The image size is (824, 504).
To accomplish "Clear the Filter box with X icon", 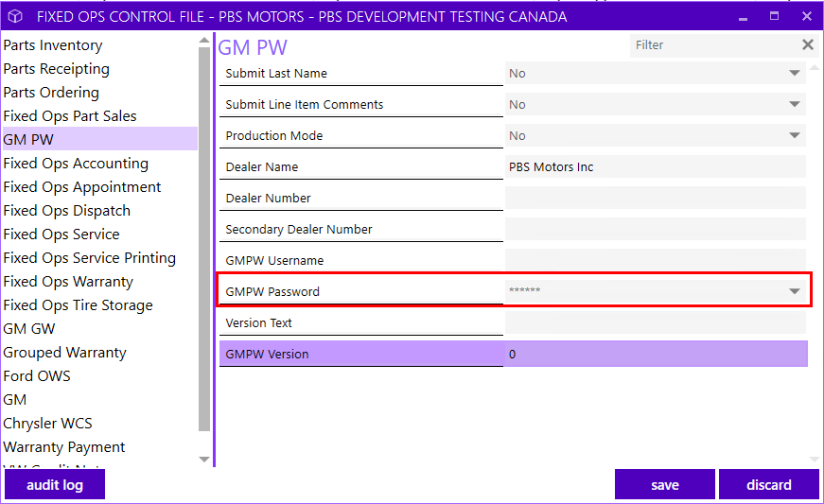I will coord(808,45).
